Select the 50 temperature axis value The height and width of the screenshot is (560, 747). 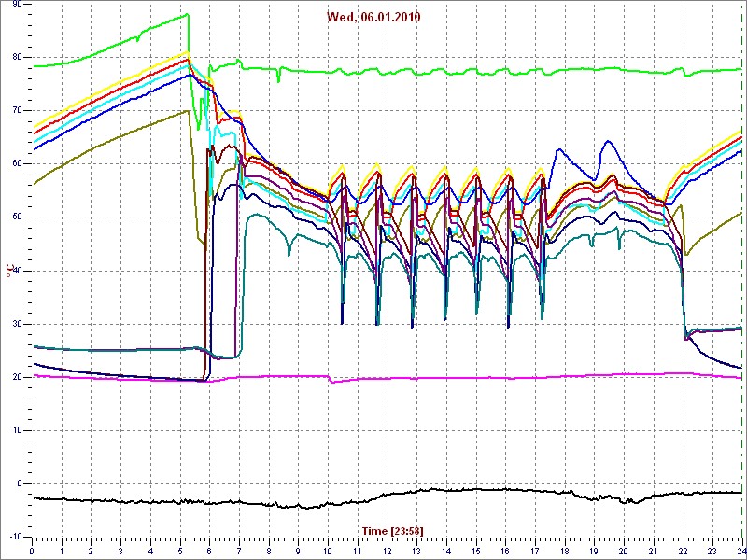pos(15,217)
